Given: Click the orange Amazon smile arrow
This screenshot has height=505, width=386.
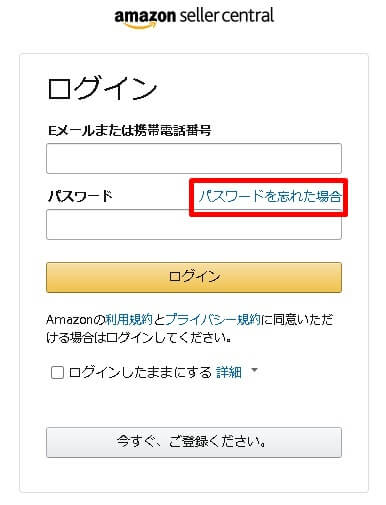Looking at the screenshot, I should coord(139,25).
